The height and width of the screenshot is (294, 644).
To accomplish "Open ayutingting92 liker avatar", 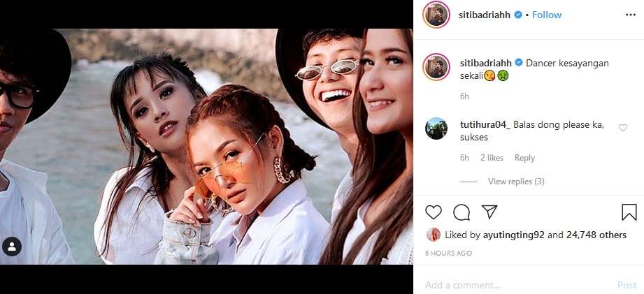I will (x=433, y=235).
